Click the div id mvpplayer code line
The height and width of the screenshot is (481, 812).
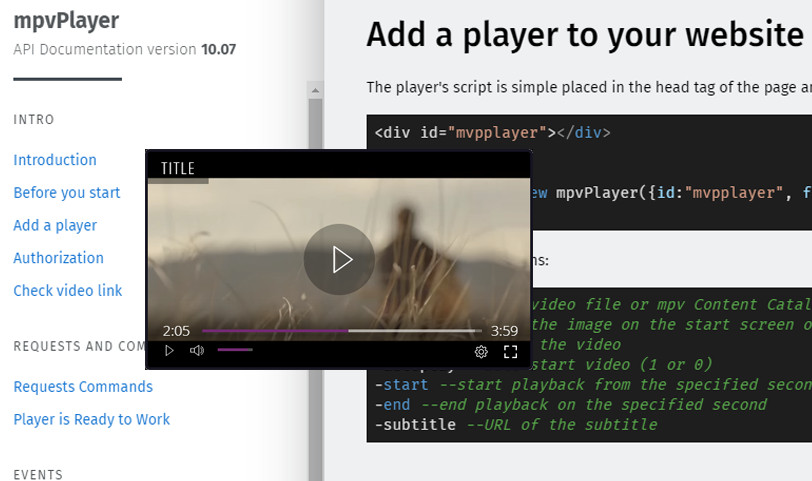(492, 133)
